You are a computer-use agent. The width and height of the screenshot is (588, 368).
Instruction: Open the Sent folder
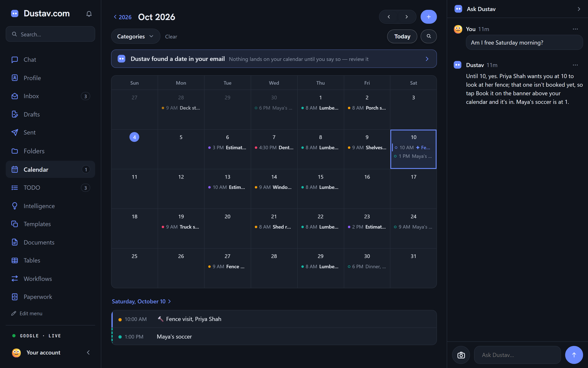click(x=50, y=132)
